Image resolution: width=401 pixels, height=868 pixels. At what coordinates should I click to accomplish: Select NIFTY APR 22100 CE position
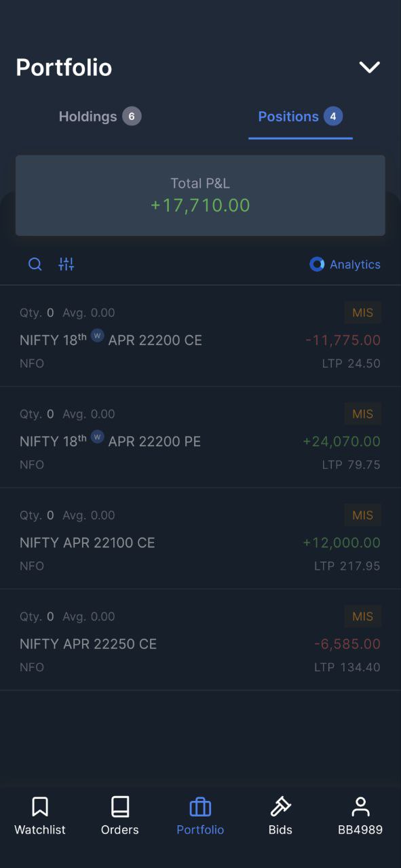coord(200,538)
